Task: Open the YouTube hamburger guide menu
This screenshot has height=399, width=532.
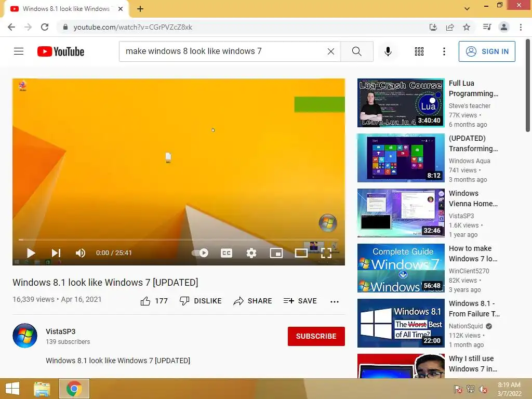Action: coord(19,51)
